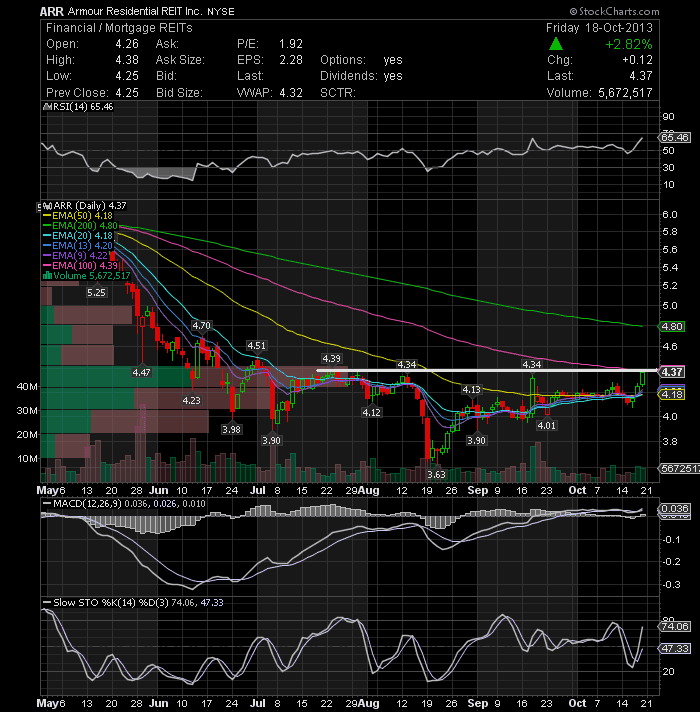
Task: Select the blue EMA(13) 4.20 legend entry
Action: (x=78, y=246)
